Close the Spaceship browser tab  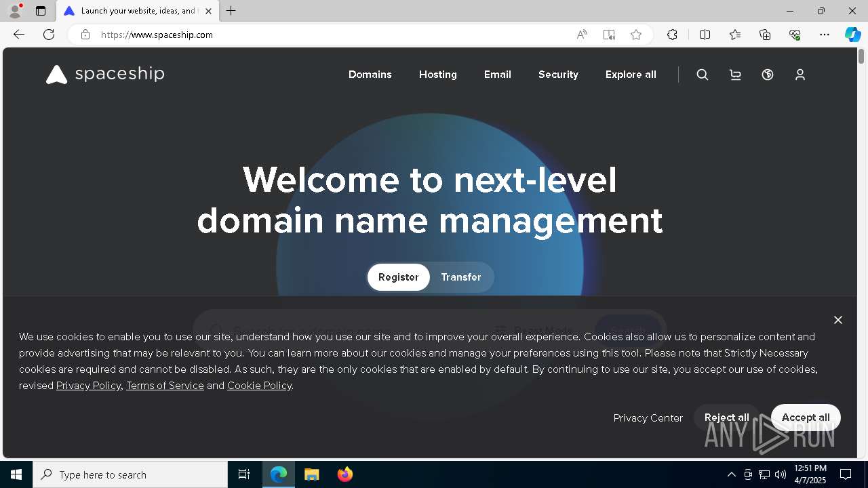(208, 11)
